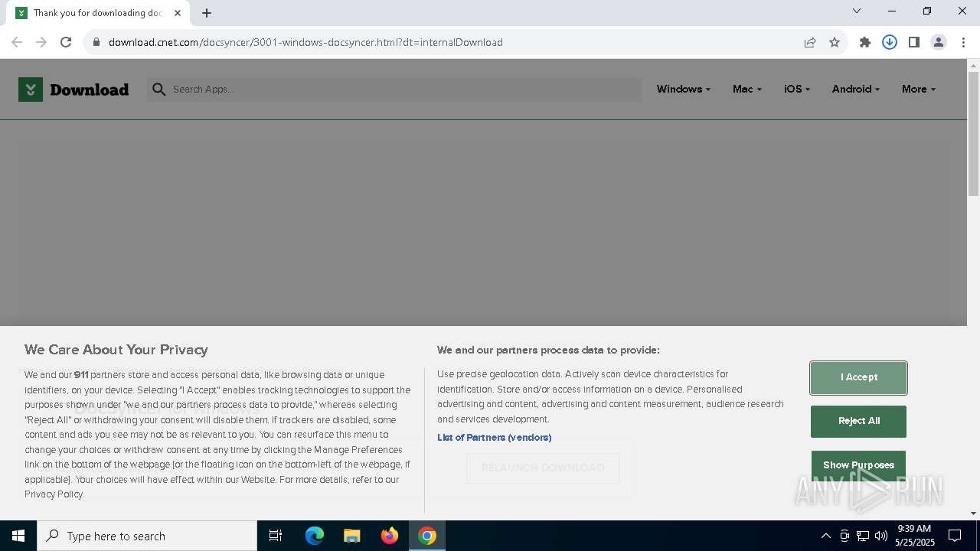
Task: Toggle the side panel icon
Action: (914, 42)
